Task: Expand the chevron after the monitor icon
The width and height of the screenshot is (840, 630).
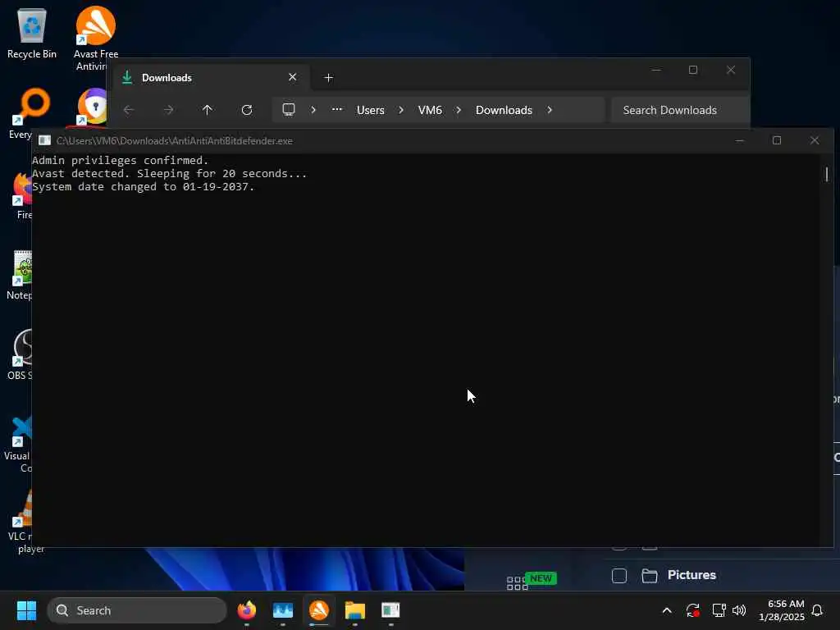Action: click(x=313, y=110)
